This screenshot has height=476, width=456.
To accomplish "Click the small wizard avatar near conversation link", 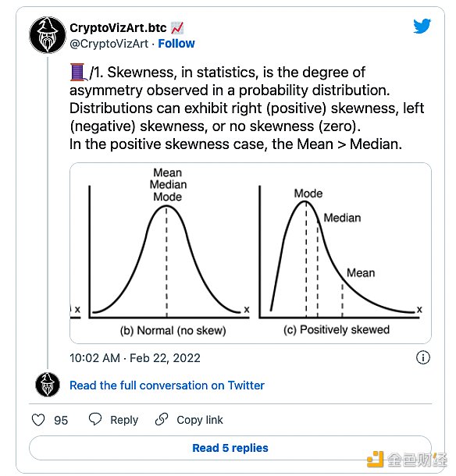I will pyautogui.click(x=48, y=385).
